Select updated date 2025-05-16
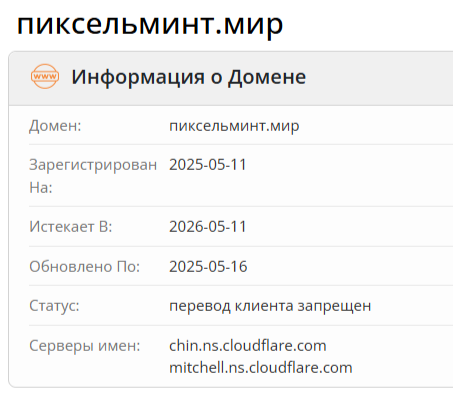Screen dimensions: 453x397 point(208,267)
